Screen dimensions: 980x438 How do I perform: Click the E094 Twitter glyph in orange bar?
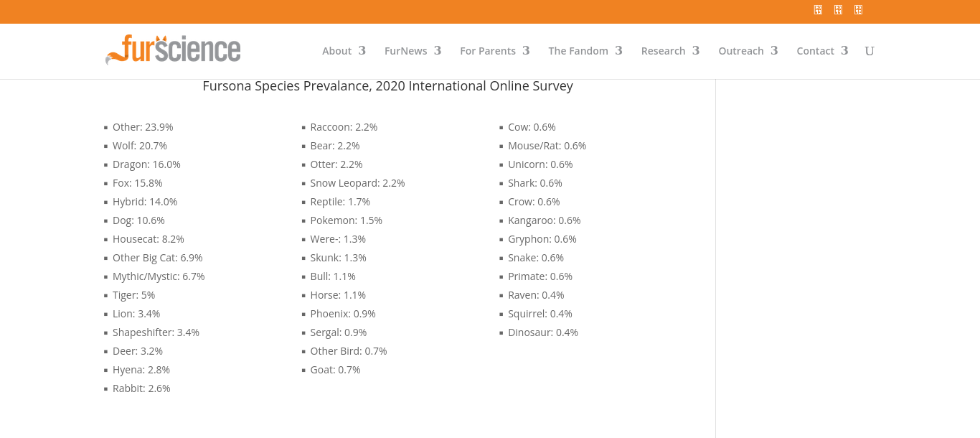pos(838,10)
